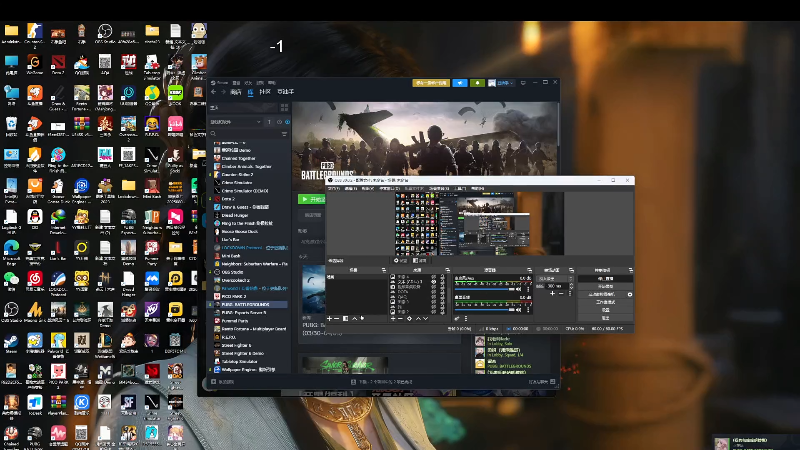Open three-dot menu of 麦克风/Aux mixer channel
This screenshot has width=800, height=450.
pos(528,289)
